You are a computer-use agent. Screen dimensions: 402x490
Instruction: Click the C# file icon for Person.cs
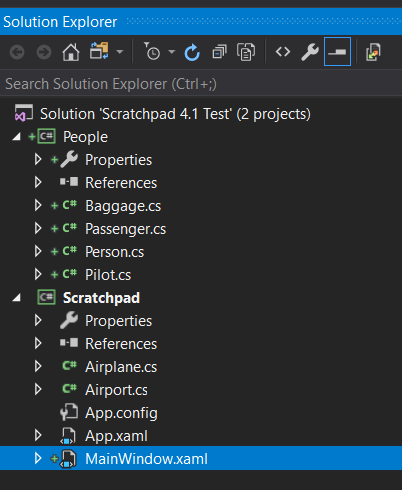(70, 251)
